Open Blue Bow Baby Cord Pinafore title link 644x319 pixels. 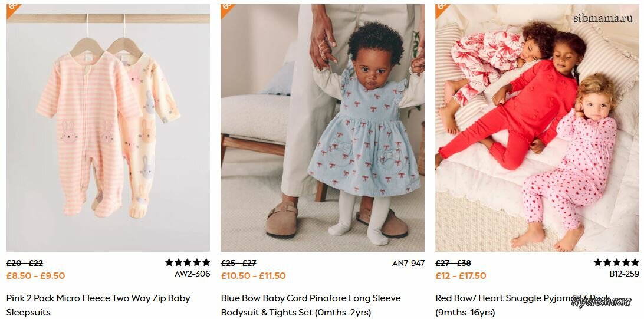pyautogui.click(x=311, y=305)
